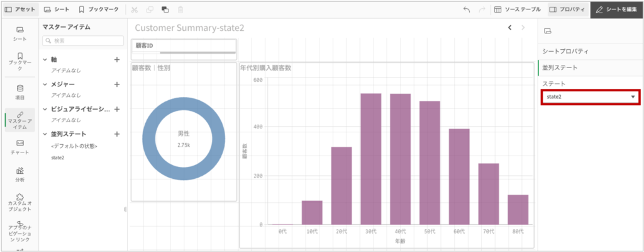The width and height of the screenshot is (644, 252).
Task: Open the 分析 analysis panel
Action: tap(19, 174)
